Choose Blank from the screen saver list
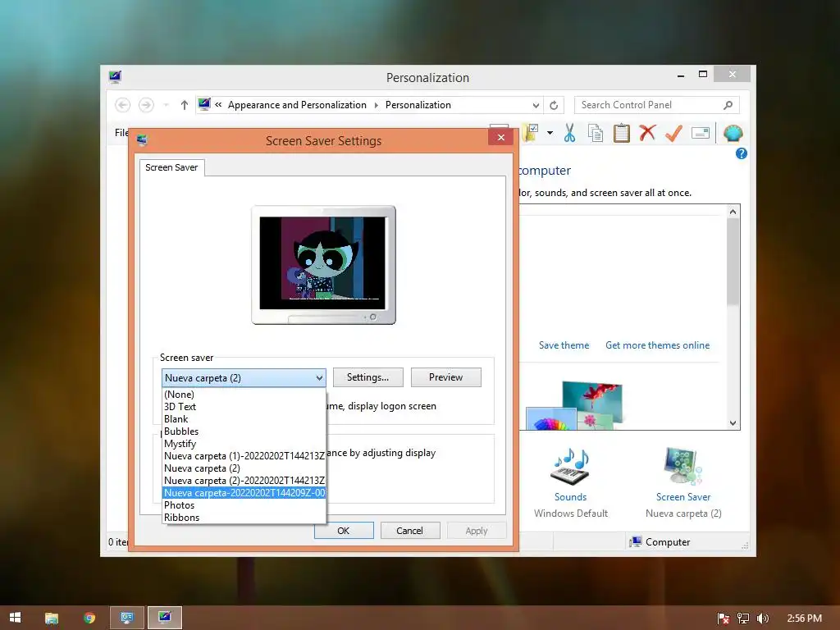 coord(244,419)
